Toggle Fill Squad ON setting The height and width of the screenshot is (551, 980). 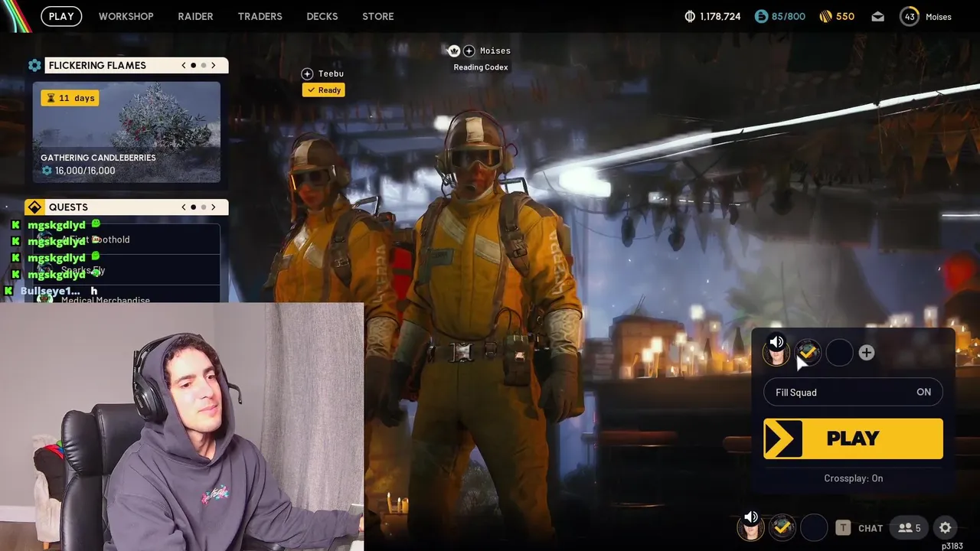pos(853,392)
